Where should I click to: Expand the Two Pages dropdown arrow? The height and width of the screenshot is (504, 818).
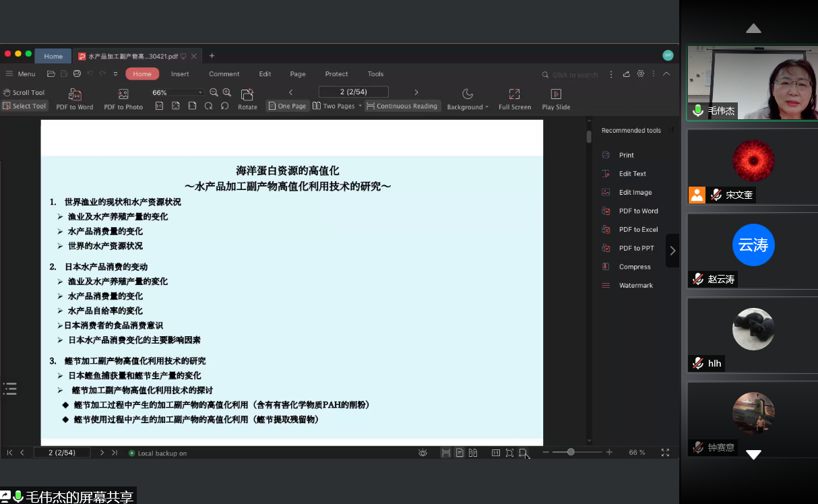coord(360,106)
